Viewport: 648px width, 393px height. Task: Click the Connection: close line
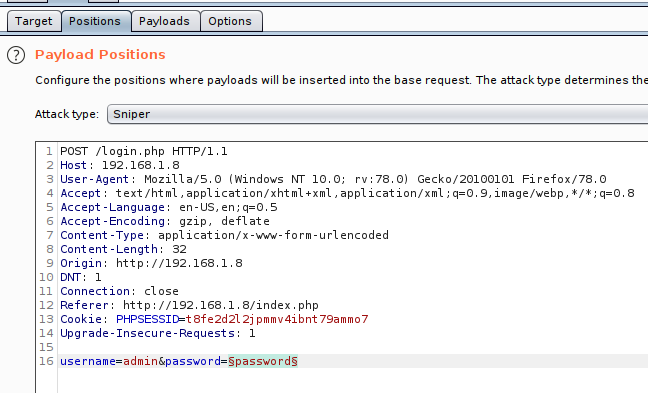(119, 291)
